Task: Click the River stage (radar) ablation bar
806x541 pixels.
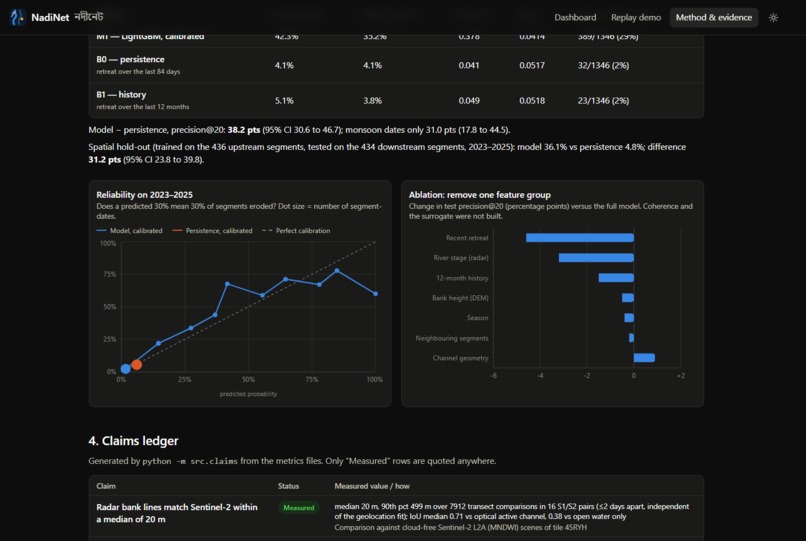Action: [596, 258]
